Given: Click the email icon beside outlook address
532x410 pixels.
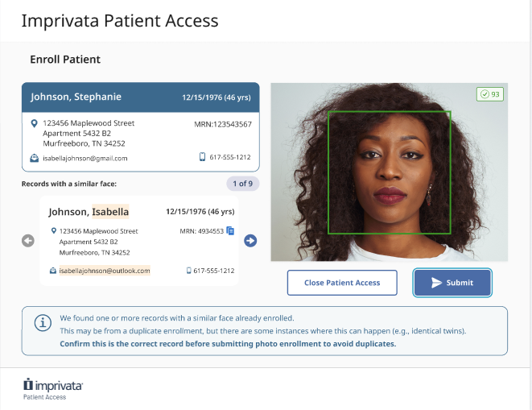Looking at the screenshot, I should (x=53, y=271).
